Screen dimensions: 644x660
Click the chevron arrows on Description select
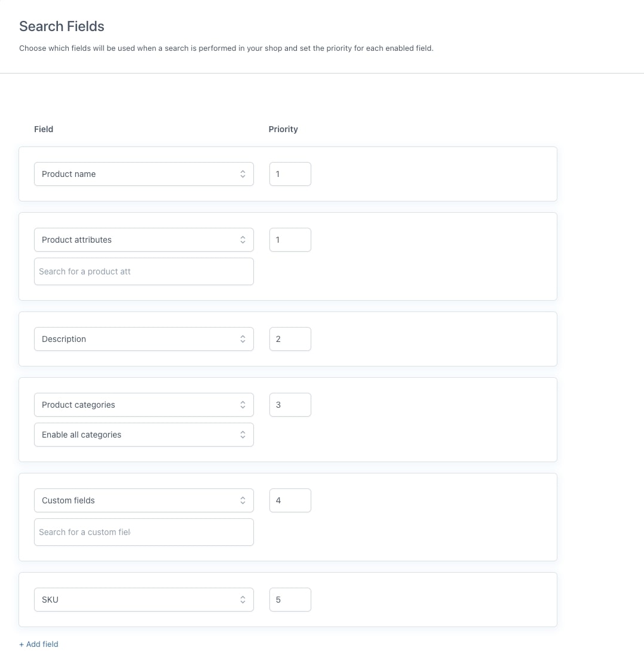(x=243, y=339)
